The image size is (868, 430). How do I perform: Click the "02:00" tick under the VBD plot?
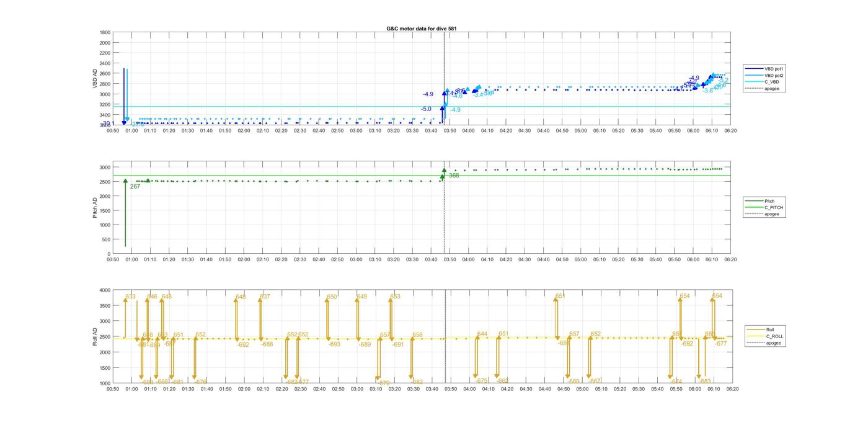click(x=244, y=131)
